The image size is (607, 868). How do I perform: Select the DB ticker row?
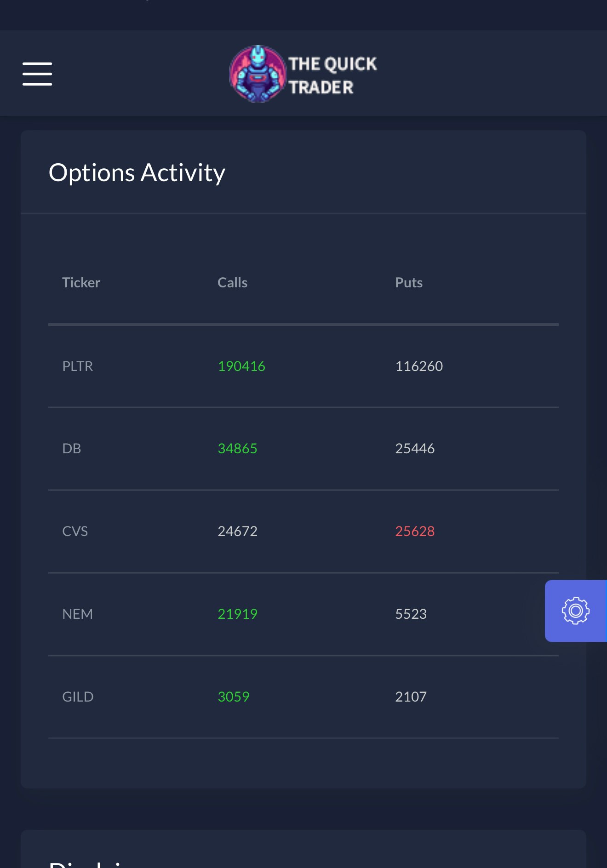point(72,449)
